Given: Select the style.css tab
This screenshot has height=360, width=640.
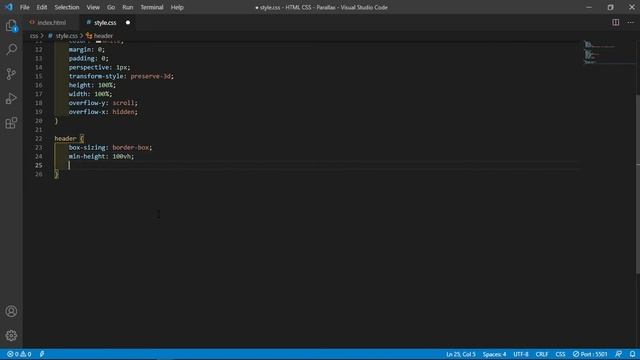Looking at the screenshot, I should (105, 22).
